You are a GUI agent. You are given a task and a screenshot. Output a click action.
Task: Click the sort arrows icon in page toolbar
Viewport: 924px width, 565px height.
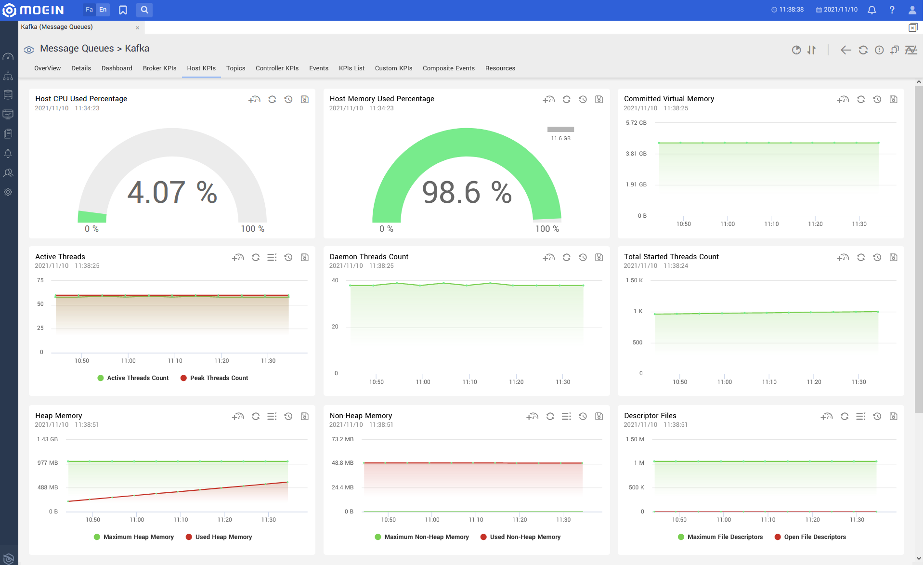812,50
